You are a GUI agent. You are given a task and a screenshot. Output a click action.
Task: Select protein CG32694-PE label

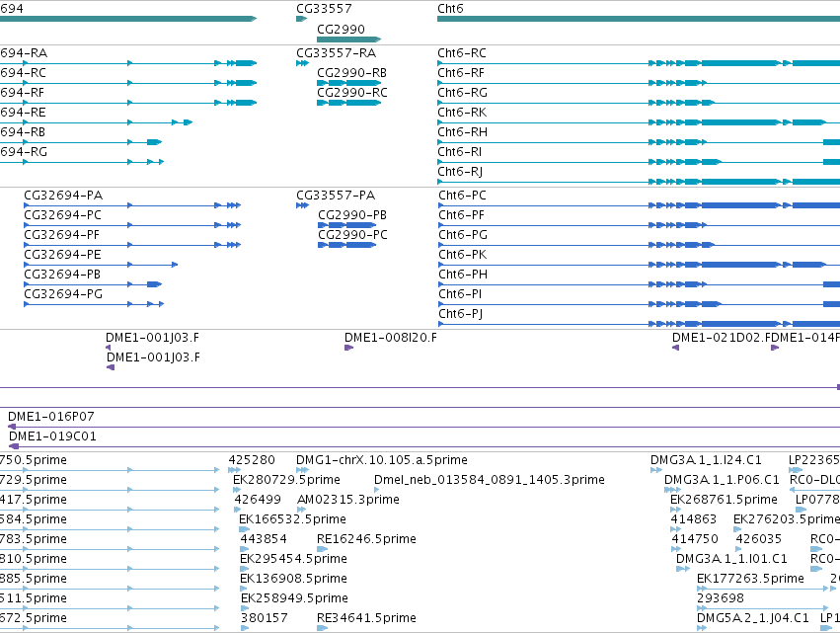coord(62,255)
